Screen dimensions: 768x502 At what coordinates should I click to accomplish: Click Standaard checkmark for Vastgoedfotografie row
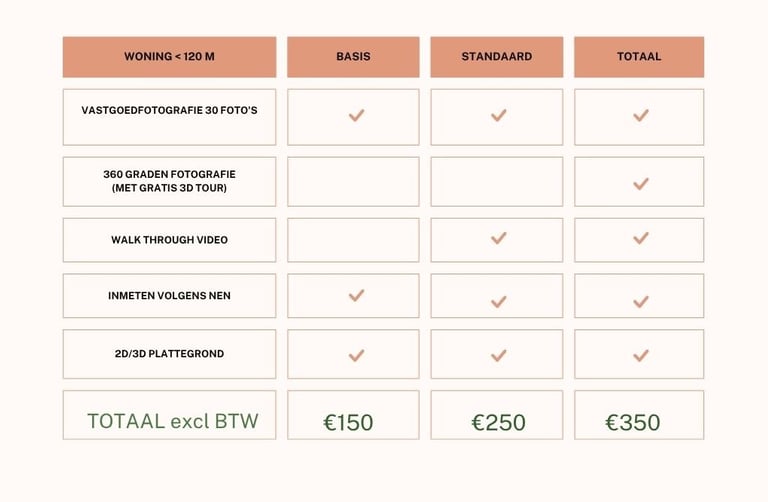tap(499, 115)
